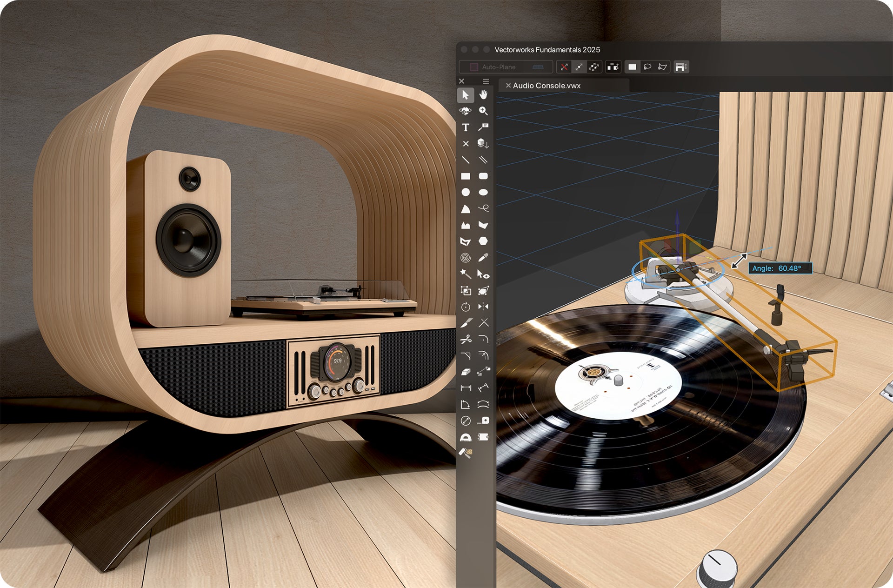
Task: Select the Eyedropper tool
Action: [483, 257]
